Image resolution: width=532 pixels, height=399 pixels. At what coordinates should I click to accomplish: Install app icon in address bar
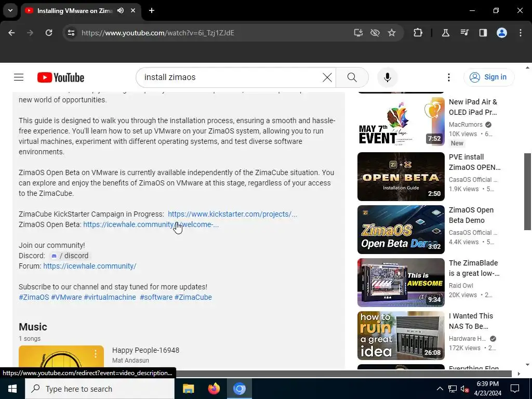tap(358, 33)
